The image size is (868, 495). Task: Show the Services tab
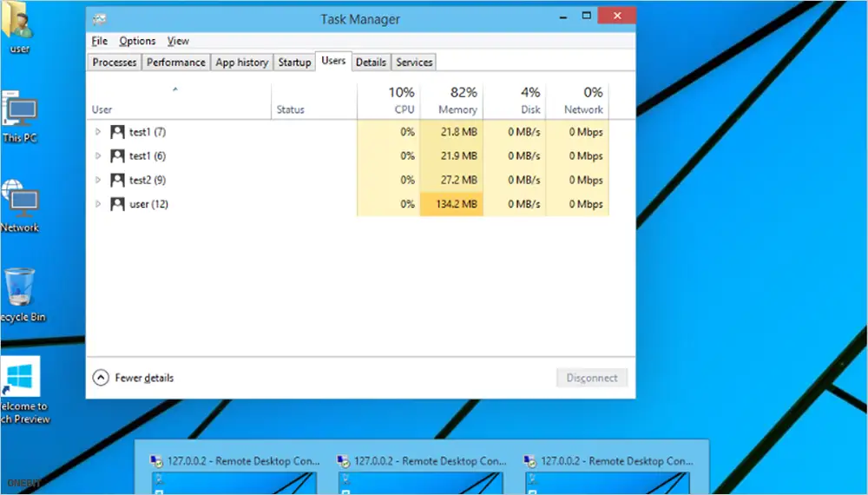414,63
